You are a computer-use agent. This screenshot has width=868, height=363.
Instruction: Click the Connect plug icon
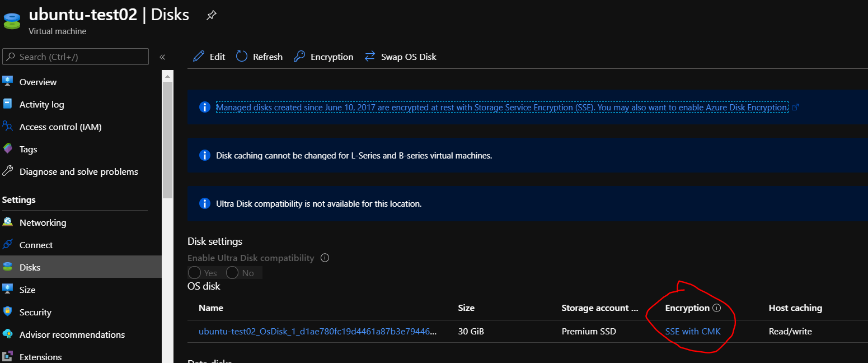[7, 244]
